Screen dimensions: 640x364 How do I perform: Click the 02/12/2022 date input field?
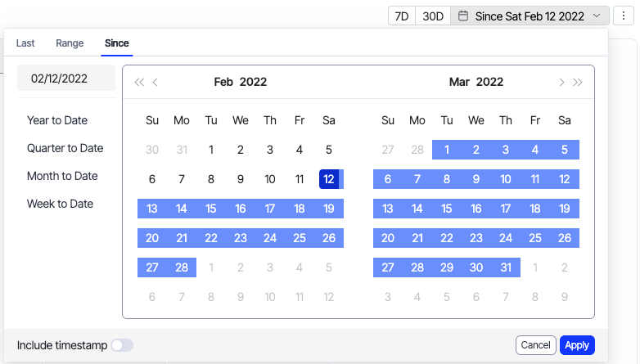(66, 79)
